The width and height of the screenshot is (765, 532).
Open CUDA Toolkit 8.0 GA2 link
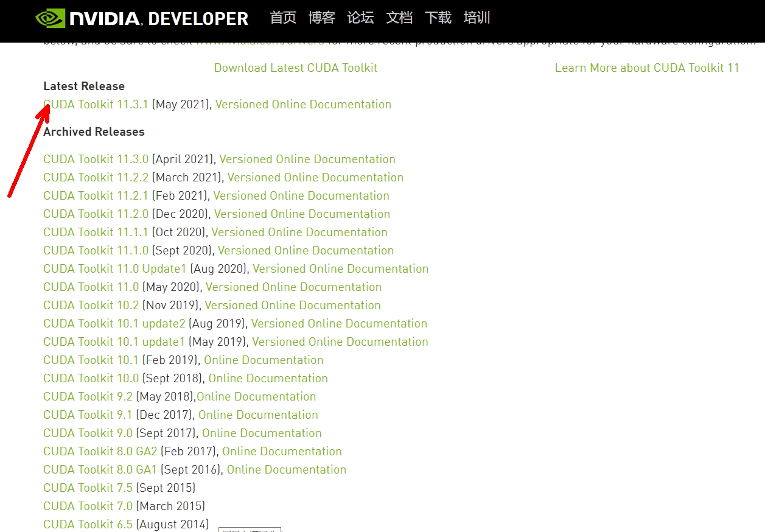coord(100,451)
